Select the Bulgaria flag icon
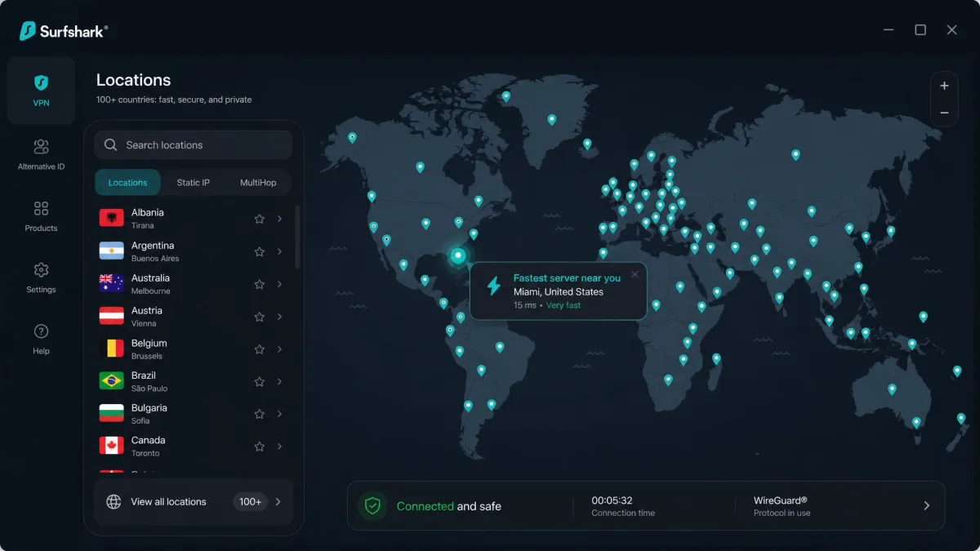The width and height of the screenshot is (980, 551). click(x=111, y=413)
